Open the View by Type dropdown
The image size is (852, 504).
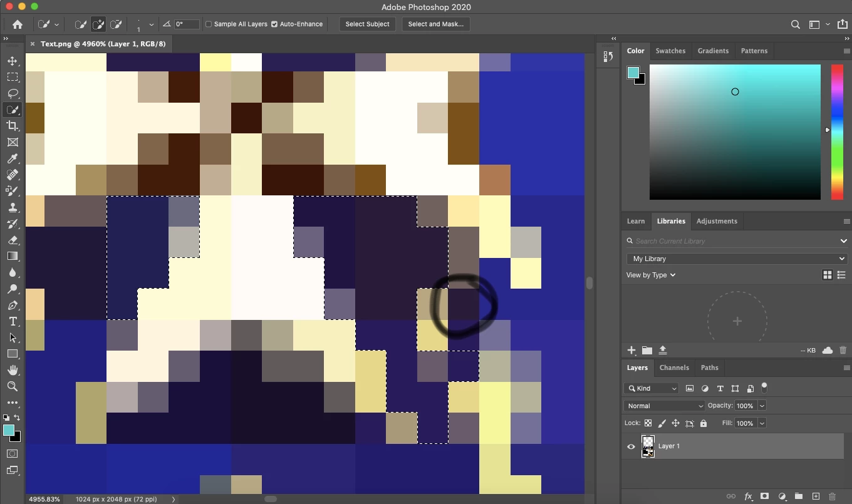651,275
